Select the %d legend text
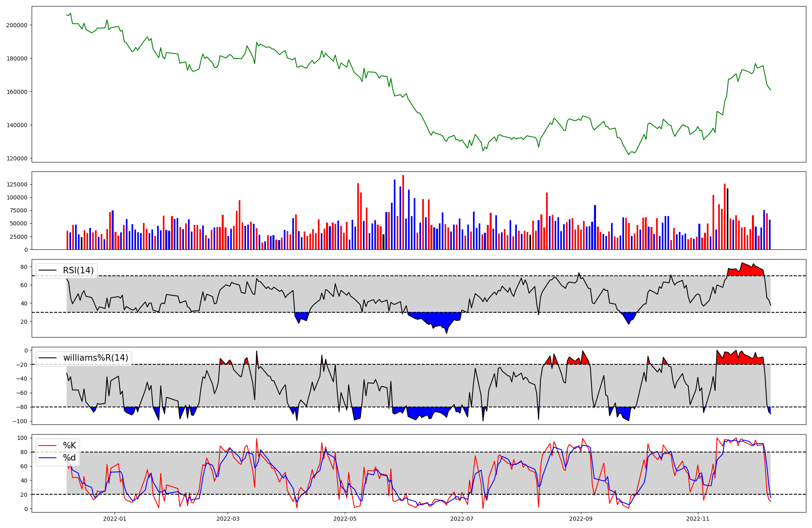The width and height of the screenshot is (812, 528). pyautogui.click(x=69, y=458)
